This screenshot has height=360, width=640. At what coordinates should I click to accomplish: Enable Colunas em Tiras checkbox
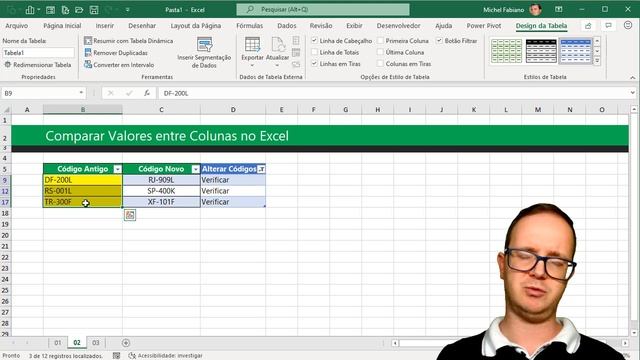tap(380, 63)
